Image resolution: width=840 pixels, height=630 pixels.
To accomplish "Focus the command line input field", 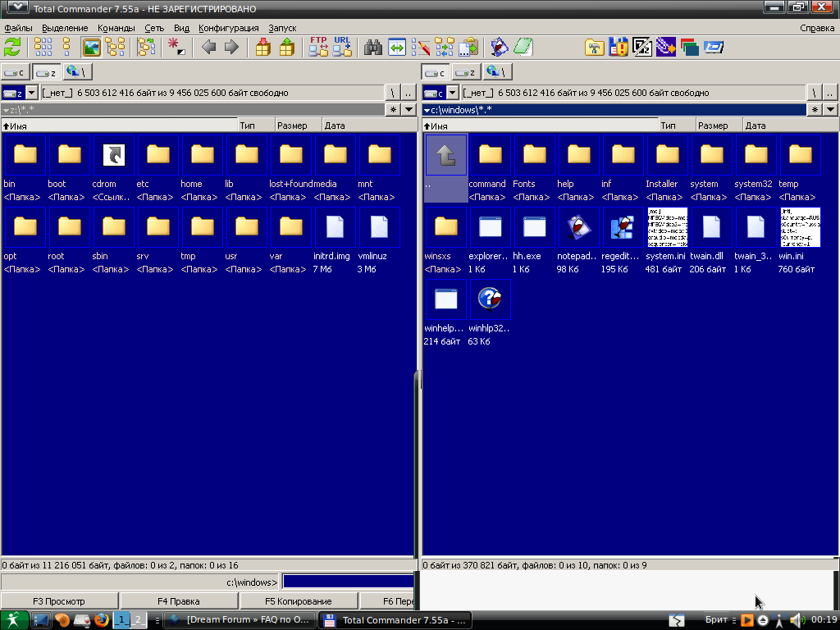I will pyautogui.click(x=348, y=582).
